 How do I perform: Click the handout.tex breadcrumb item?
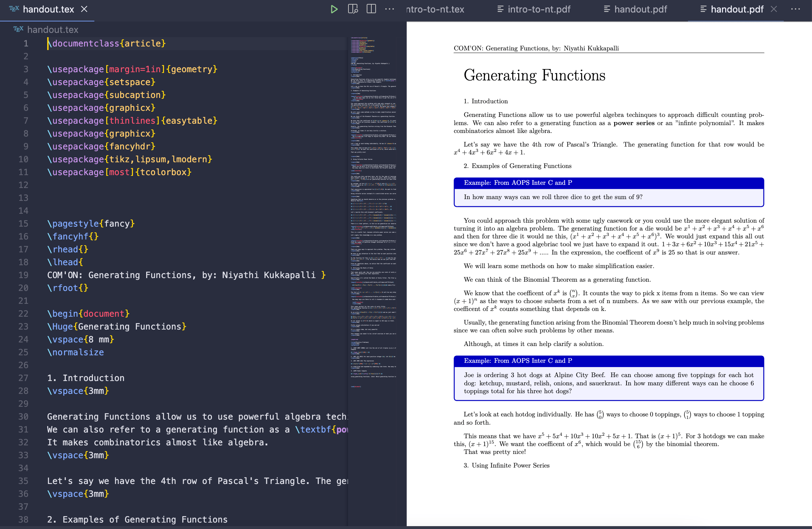point(53,30)
